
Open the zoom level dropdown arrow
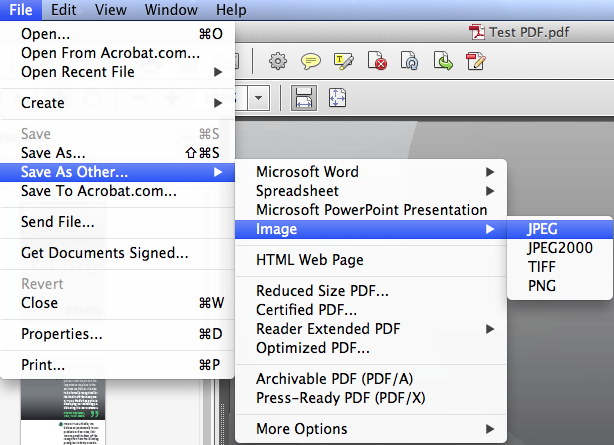pyautogui.click(x=258, y=98)
